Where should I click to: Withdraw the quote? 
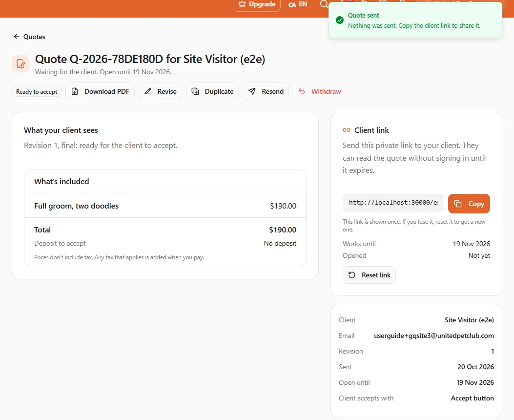[x=320, y=91]
